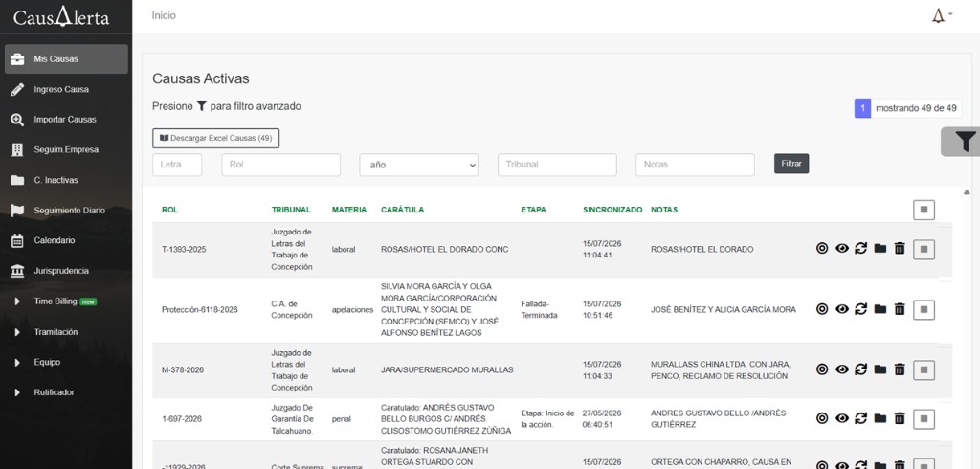Viewport: 980px width, 469px height.
Task: Click the Filtrar button
Action: pos(791,164)
